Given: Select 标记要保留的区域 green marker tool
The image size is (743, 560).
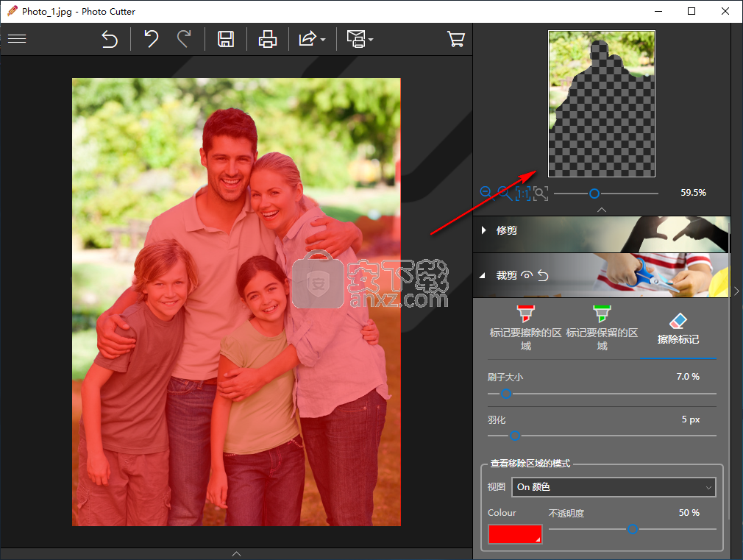Looking at the screenshot, I should click(x=602, y=328).
